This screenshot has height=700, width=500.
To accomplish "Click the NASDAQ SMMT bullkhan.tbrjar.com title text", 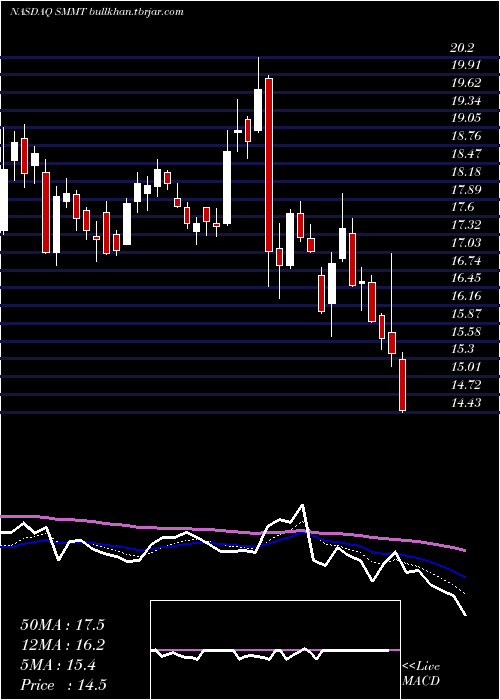I will (96, 12).
